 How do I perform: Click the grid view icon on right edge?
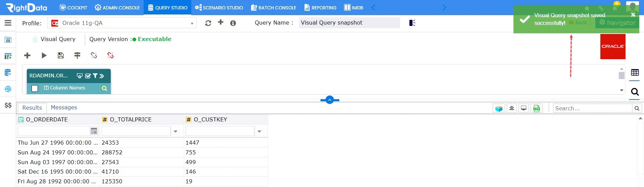click(x=635, y=72)
